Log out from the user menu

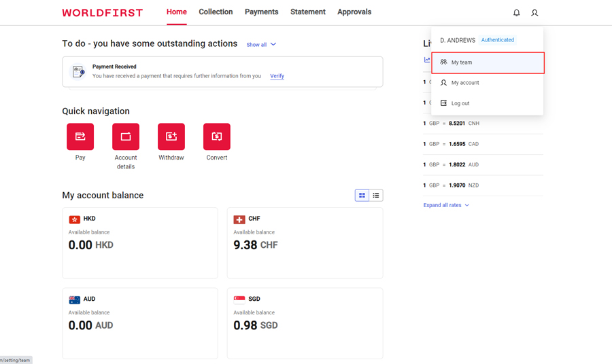[460, 103]
